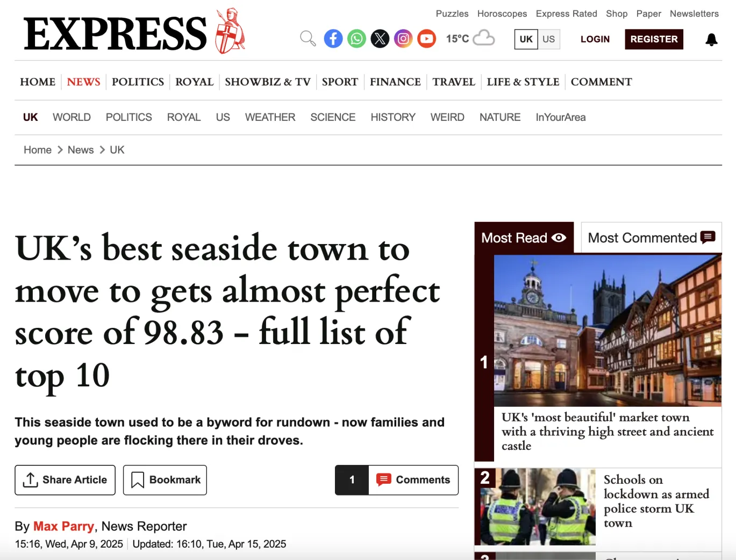Open SHOWBIZ & TV section
Image resolution: width=736 pixels, height=560 pixels.
pyautogui.click(x=268, y=82)
